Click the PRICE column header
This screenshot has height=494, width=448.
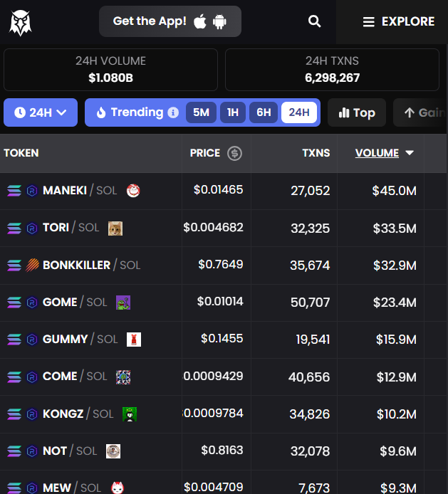point(205,153)
